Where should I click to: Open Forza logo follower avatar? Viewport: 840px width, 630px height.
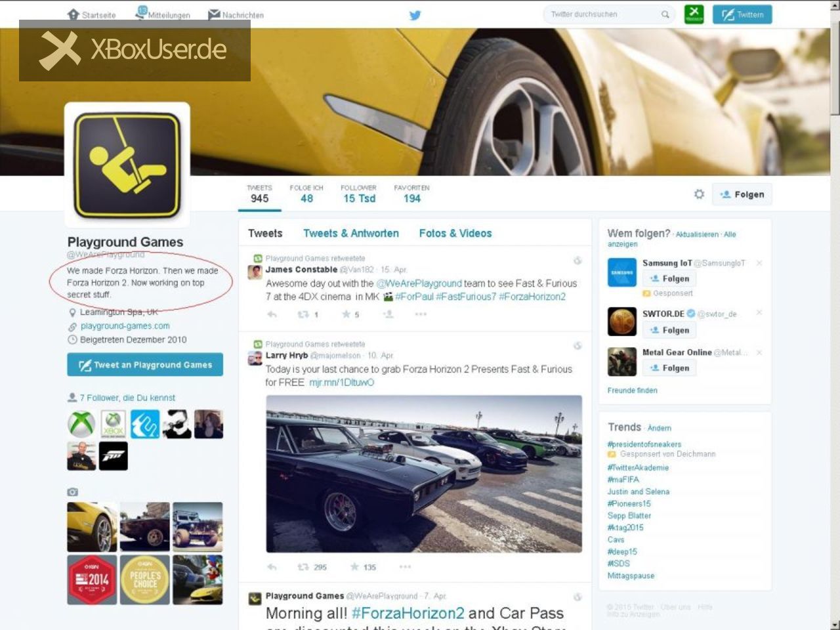click(x=114, y=456)
